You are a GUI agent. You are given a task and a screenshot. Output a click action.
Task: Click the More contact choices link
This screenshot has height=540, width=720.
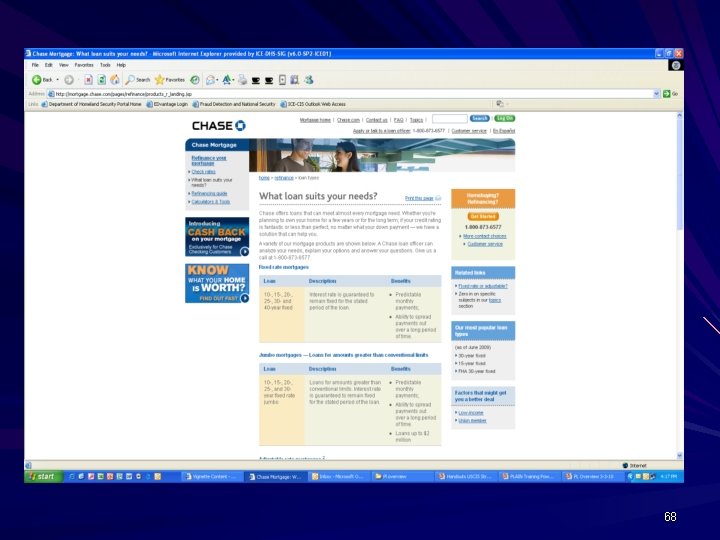(x=484, y=236)
